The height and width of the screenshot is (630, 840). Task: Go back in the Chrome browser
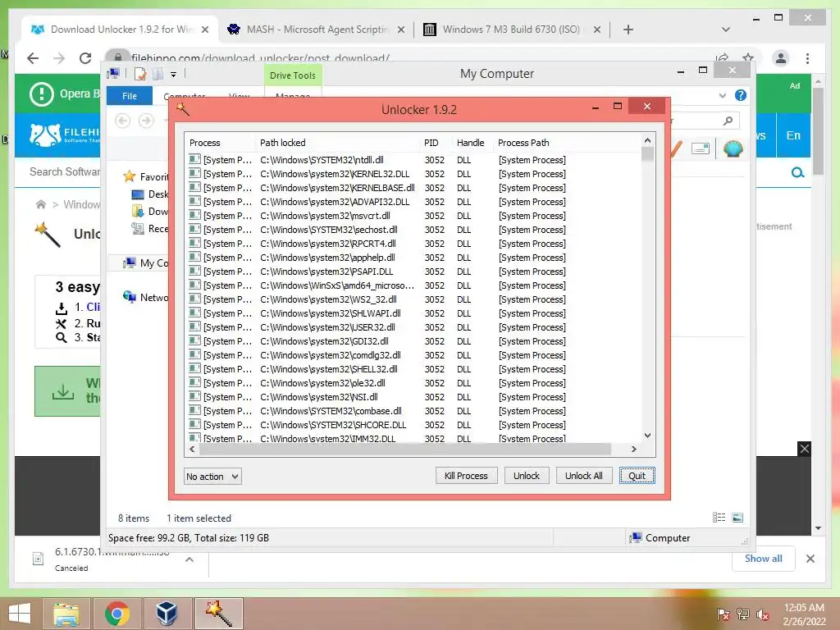(33, 58)
